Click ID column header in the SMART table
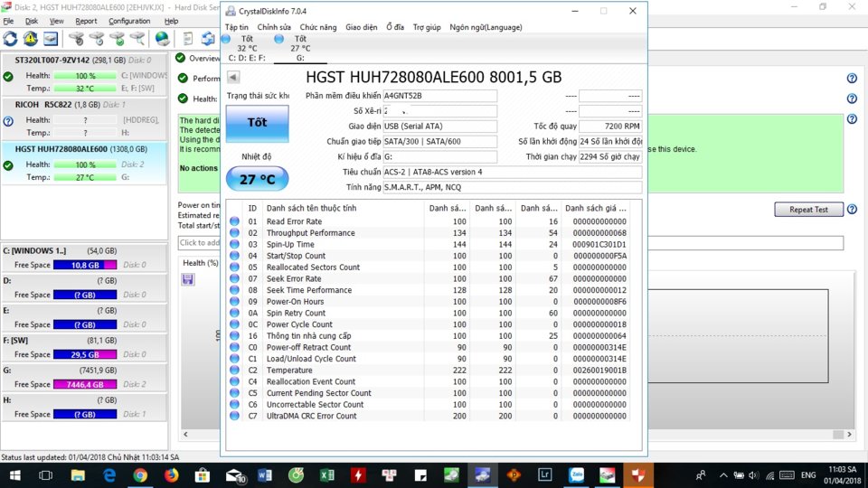Image resolution: width=868 pixels, height=488 pixels. click(252, 208)
